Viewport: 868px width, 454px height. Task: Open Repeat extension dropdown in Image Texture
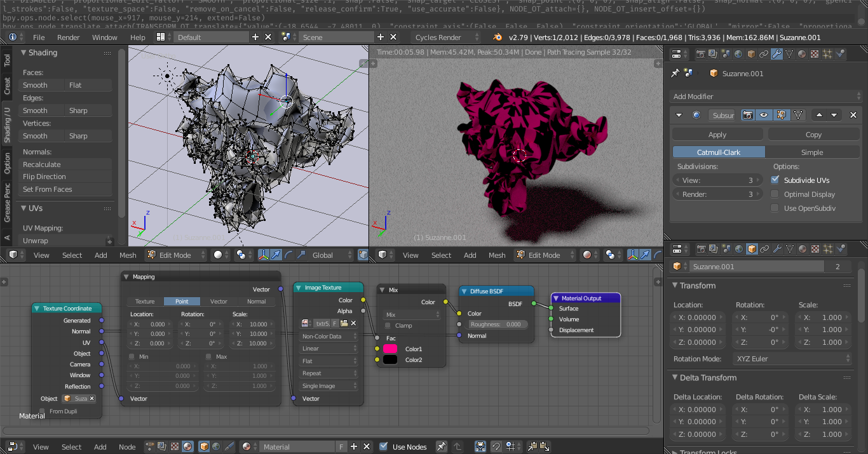(329, 373)
